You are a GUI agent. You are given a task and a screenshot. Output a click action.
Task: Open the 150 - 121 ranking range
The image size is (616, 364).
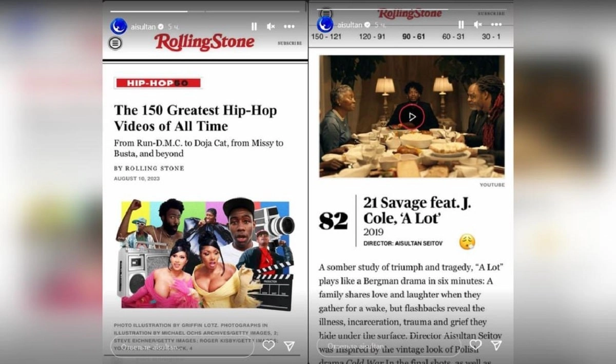coord(326,37)
